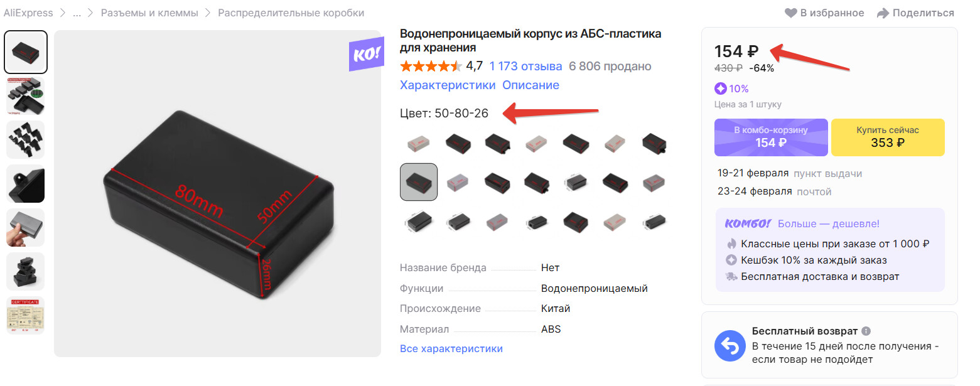Click the КОМБО! logo in promo box
The width and height of the screenshot is (980, 386).
(748, 223)
